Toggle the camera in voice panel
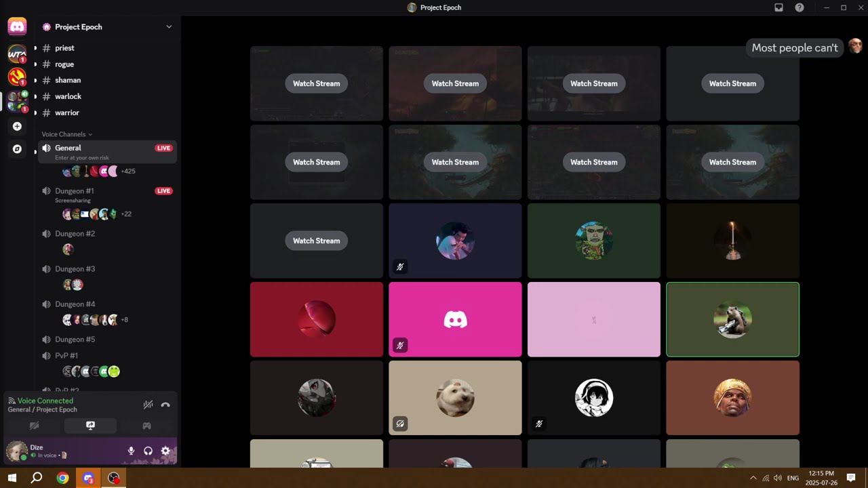 click(34, 426)
